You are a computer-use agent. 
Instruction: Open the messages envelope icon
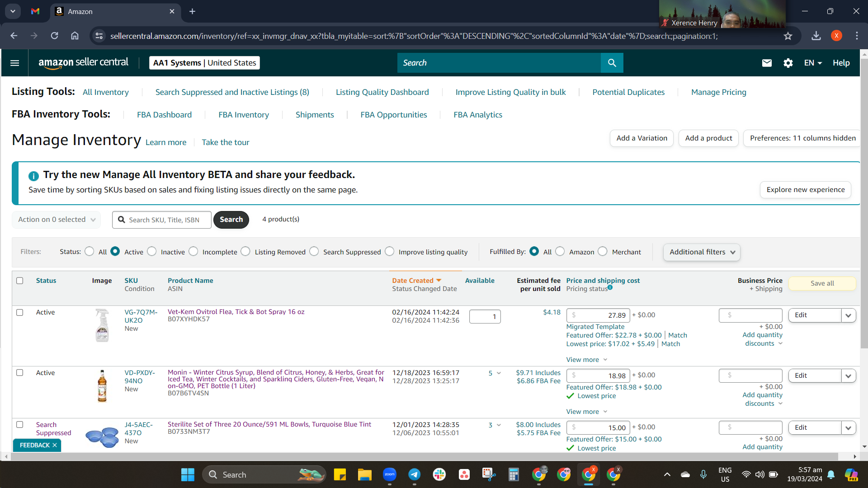(767, 63)
